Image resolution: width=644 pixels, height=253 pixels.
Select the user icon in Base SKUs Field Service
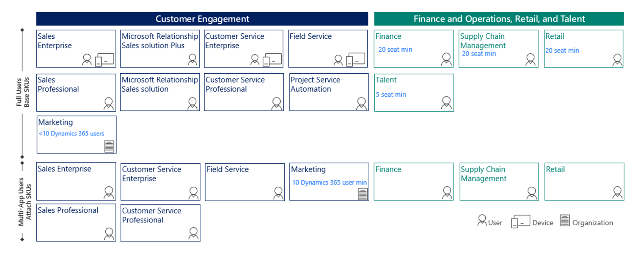[338, 60]
